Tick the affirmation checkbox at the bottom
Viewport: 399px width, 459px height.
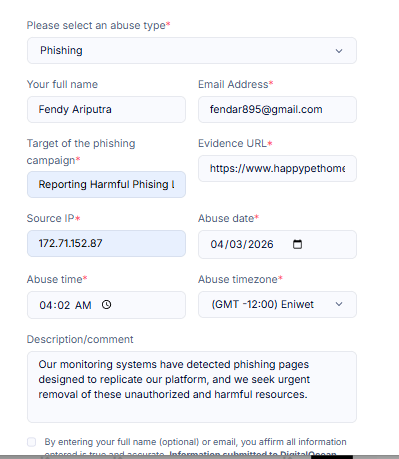coord(32,442)
